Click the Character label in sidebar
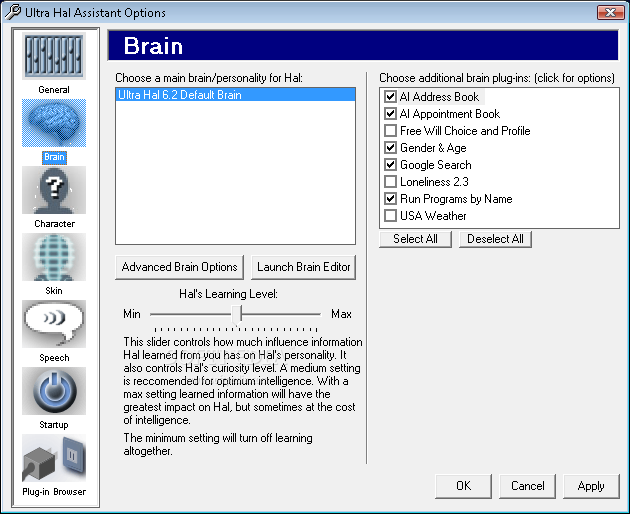 pyautogui.click(x=54, y=224)
